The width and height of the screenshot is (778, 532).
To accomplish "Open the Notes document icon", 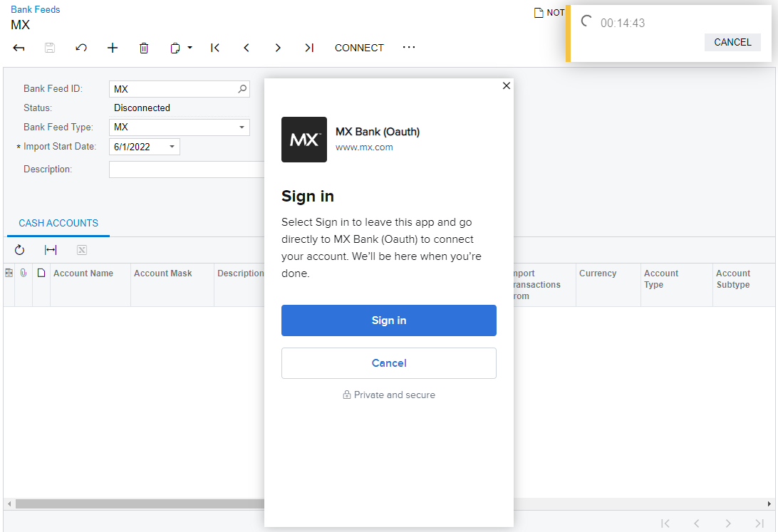I will [x=539, y=13].
